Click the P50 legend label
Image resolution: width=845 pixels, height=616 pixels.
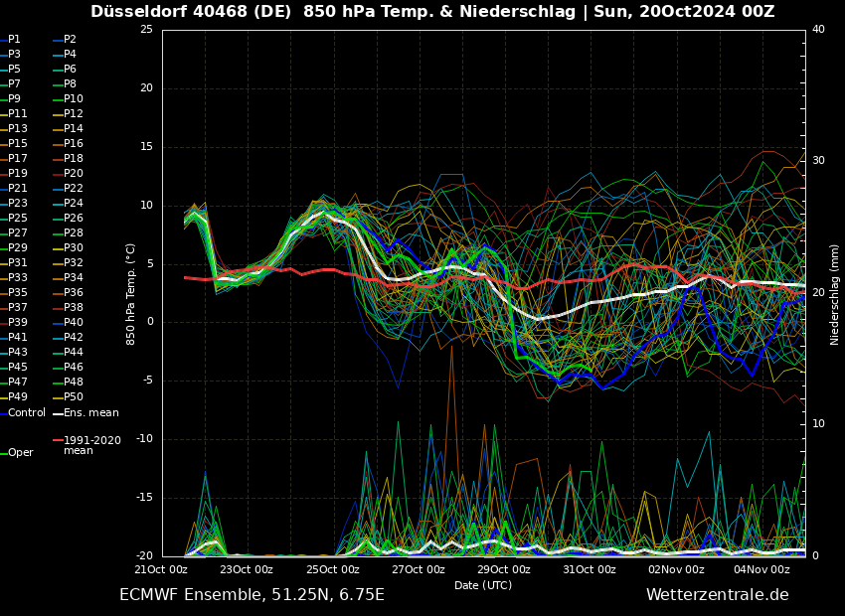pos(74,397)
